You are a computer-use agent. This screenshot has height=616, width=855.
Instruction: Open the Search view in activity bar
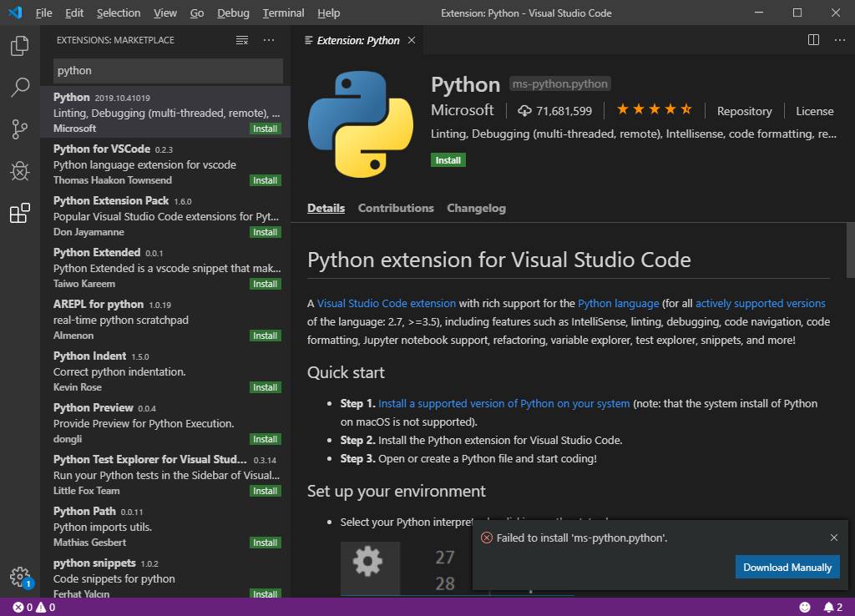(19, 88)
